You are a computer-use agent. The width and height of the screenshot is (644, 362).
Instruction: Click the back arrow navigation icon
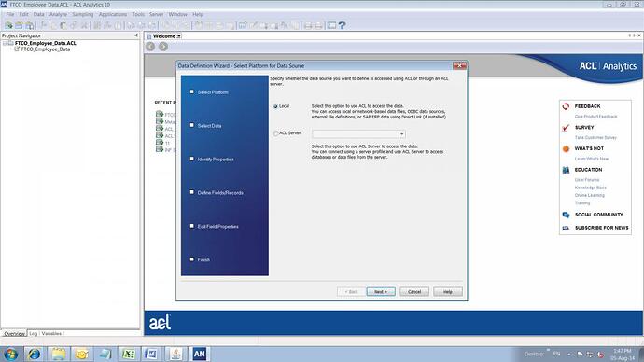pos(150,47)
